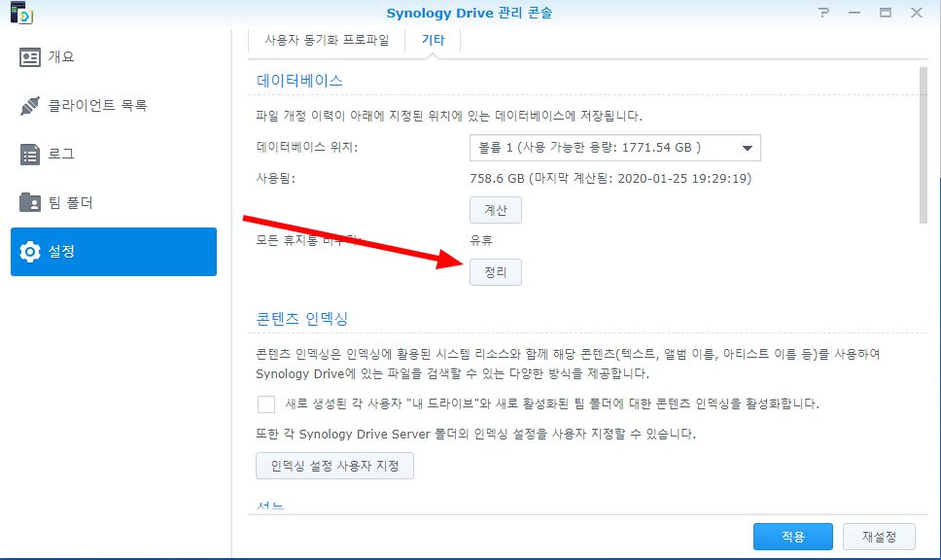
Task: Click the vertical scrollbar of the settings panel
Action: [923, 145]
